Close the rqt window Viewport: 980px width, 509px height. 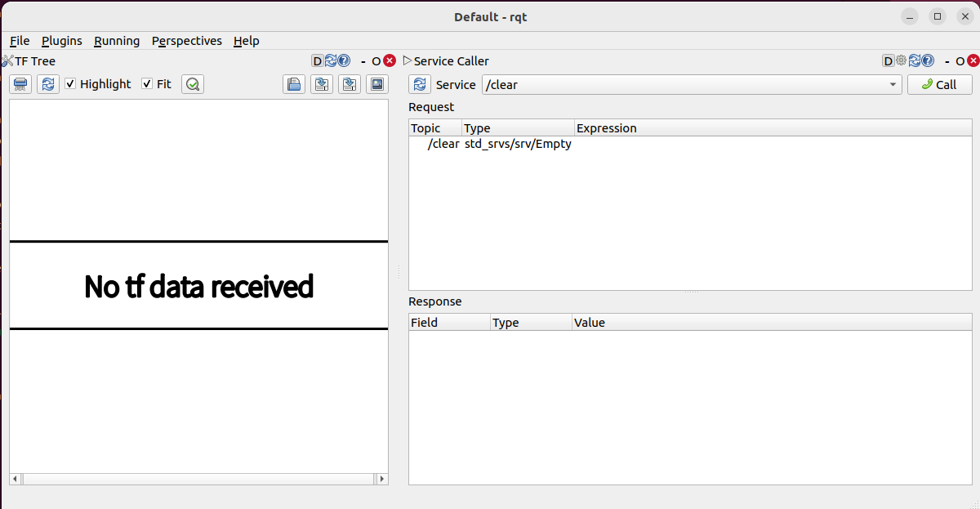click(964, 16)
